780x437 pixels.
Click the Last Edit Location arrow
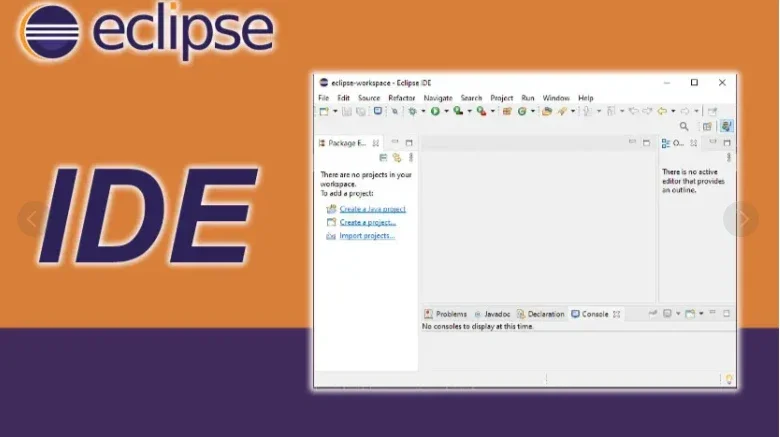633,111
